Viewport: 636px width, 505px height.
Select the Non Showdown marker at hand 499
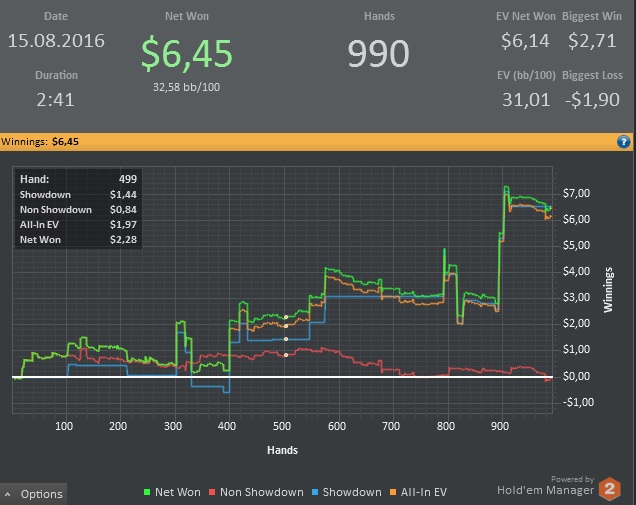286,355
